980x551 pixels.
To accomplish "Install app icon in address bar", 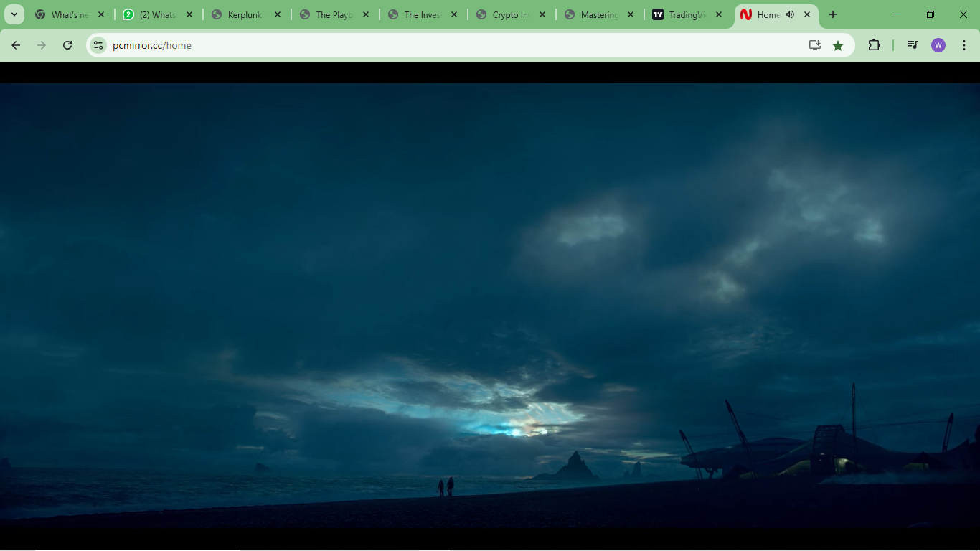I will click(814, 45).
